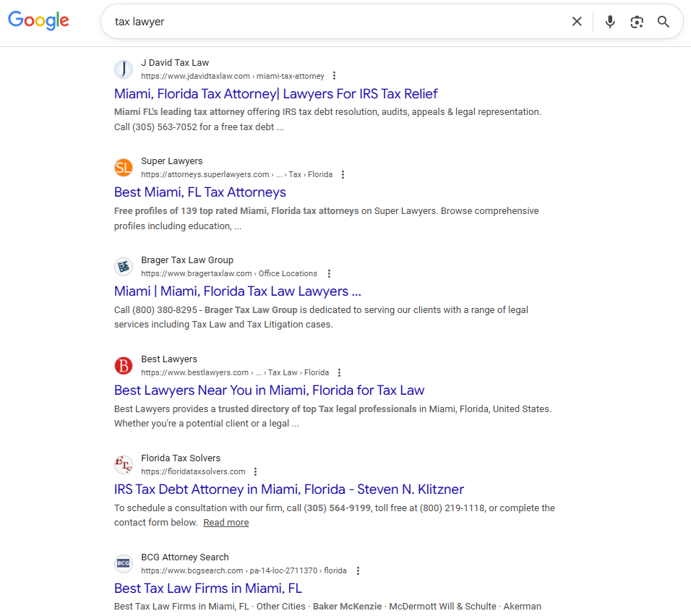This screenshot has width=691, height=616.
Task: Click the Google logo
Action: 38,21
